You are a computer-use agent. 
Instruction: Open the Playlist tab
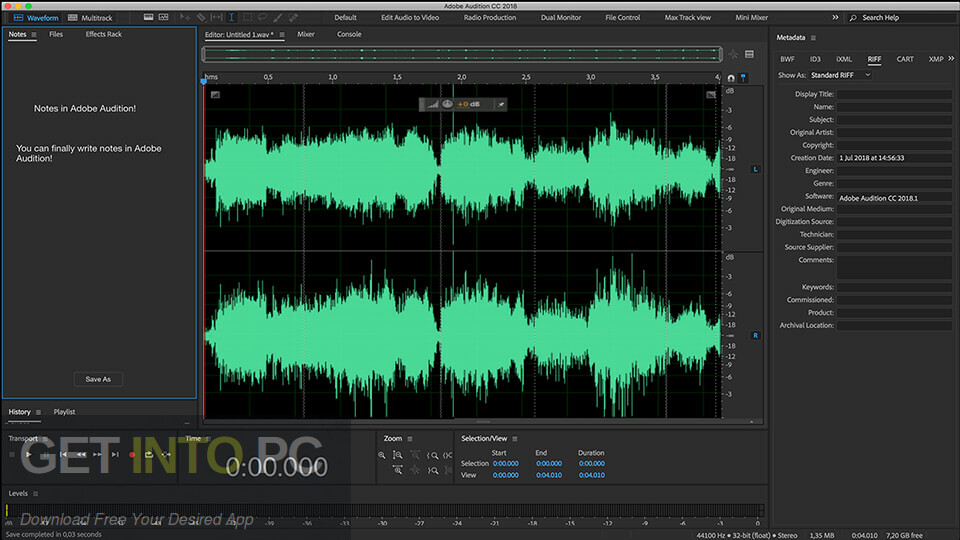point(64,412)
